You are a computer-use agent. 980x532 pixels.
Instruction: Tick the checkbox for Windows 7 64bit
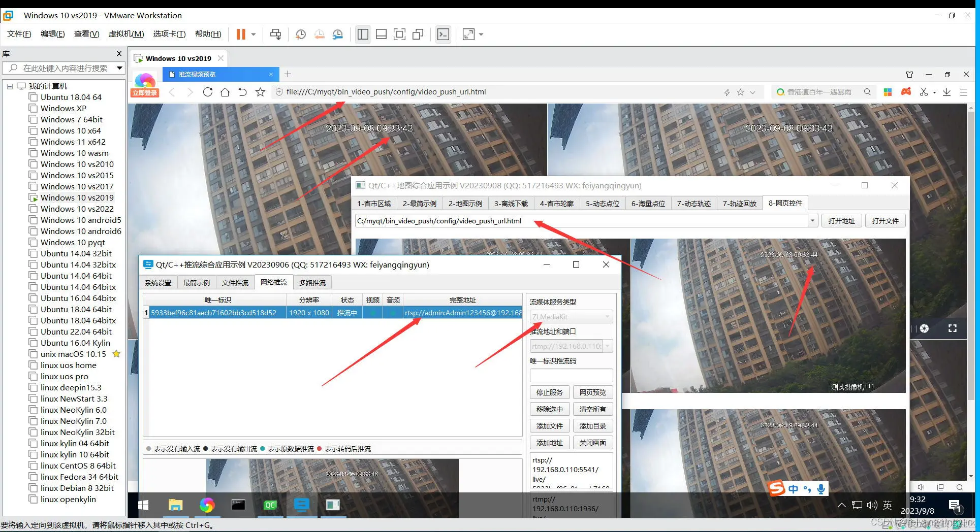tap(33, 119)
